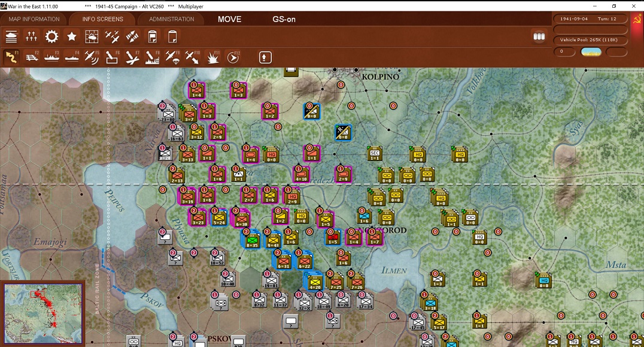This screenshot has width=644, height=347.
Task: Select the German 18=49 unit
Action: 323,302
